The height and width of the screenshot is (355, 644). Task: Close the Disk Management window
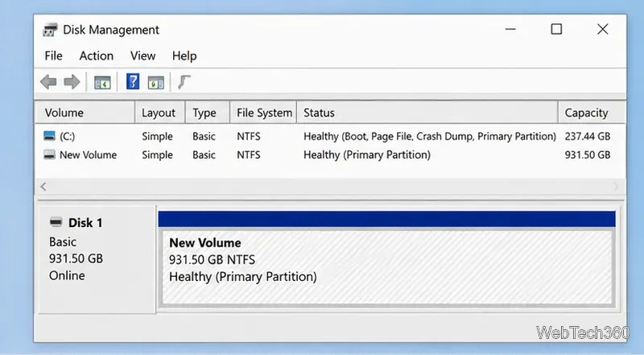(x=602, y=29)
